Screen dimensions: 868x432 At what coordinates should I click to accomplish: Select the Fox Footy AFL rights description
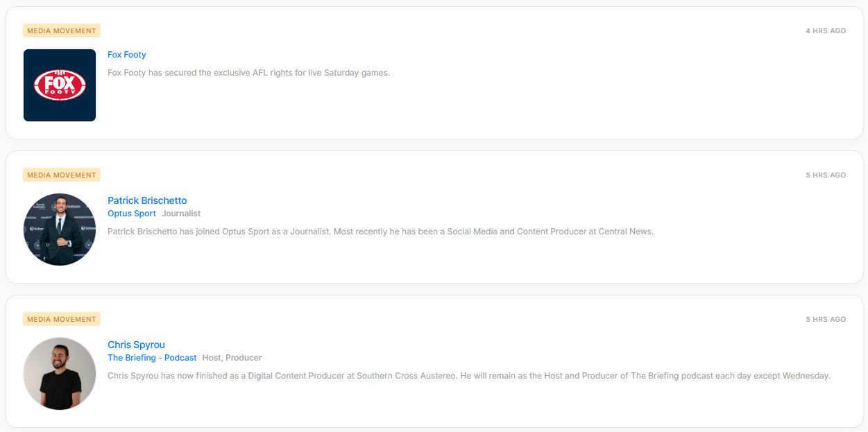tap(248, 73)
